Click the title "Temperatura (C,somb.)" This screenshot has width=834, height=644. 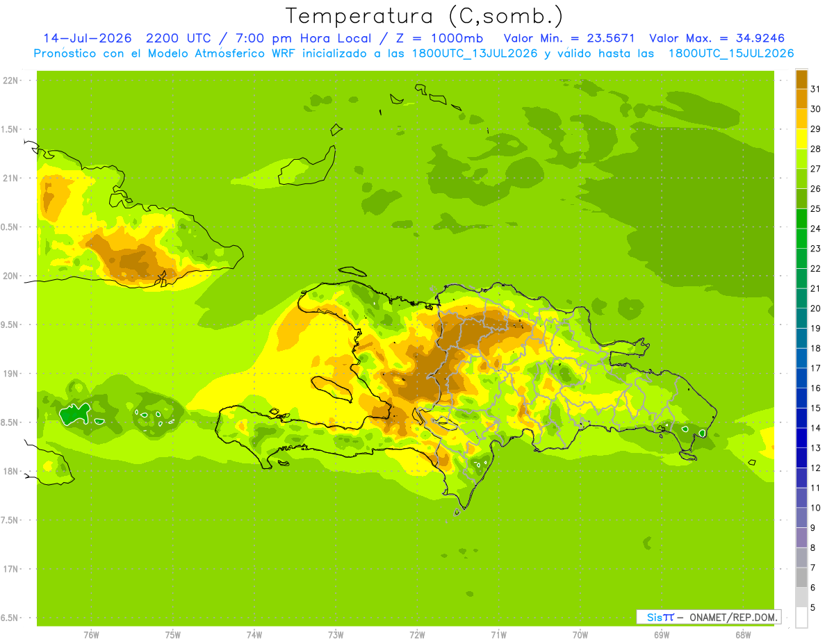pyautogui.click(x=425, y=16)
